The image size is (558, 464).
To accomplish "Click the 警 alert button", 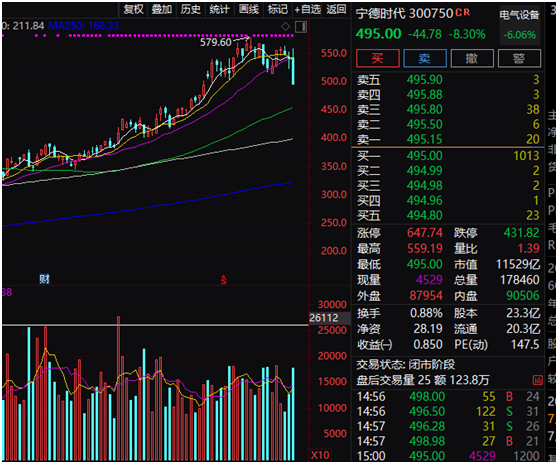I will point(519,58).
